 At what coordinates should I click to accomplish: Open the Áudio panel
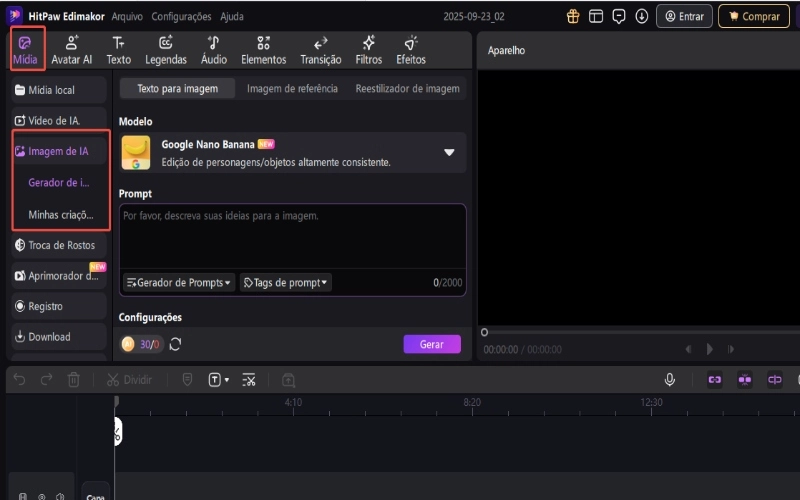214,49
